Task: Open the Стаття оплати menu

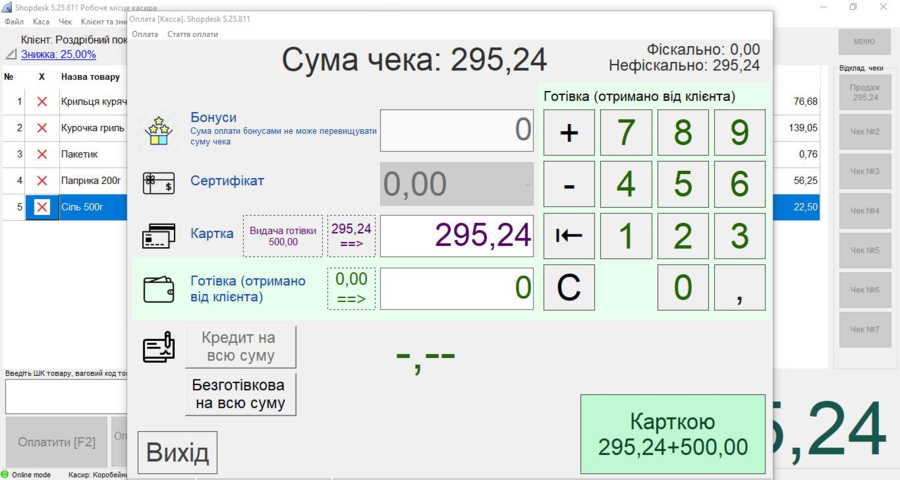Action: coord(192,34)
